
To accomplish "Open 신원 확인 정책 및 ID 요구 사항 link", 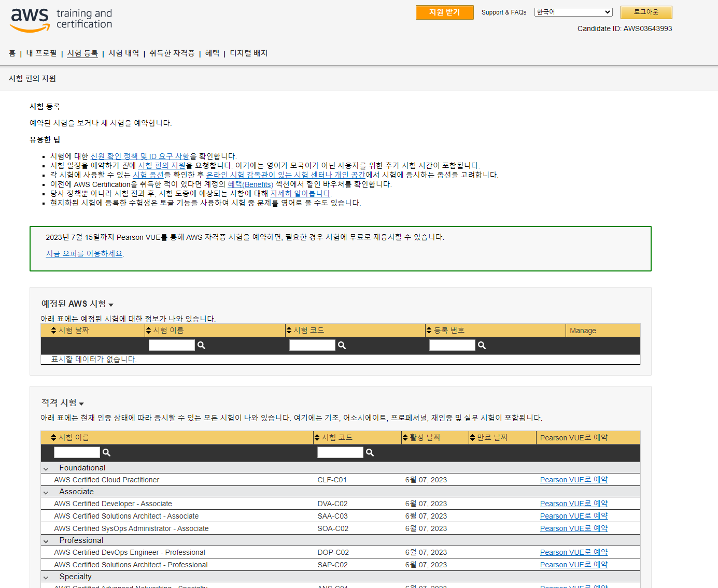I will click(140, 156).
